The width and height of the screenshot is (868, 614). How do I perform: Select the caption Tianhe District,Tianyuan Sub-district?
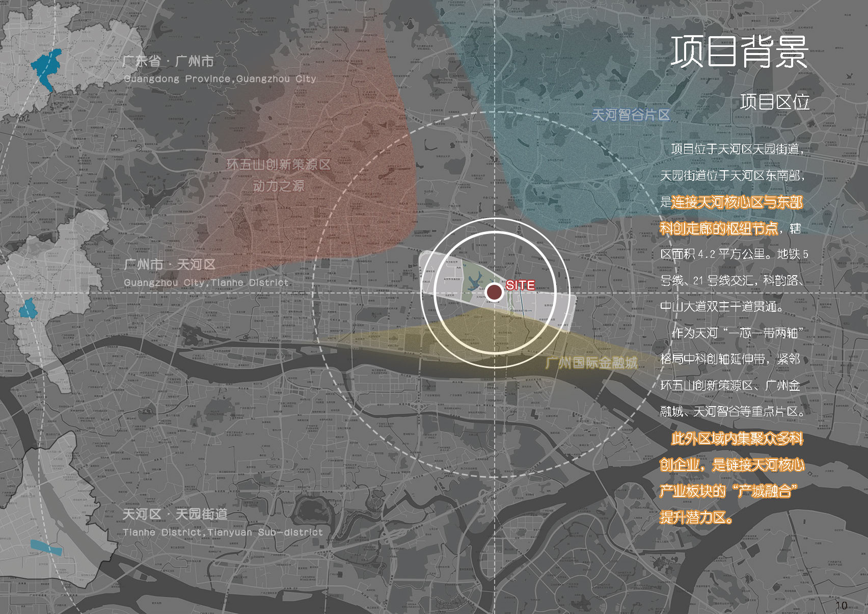tap(223, 532)
